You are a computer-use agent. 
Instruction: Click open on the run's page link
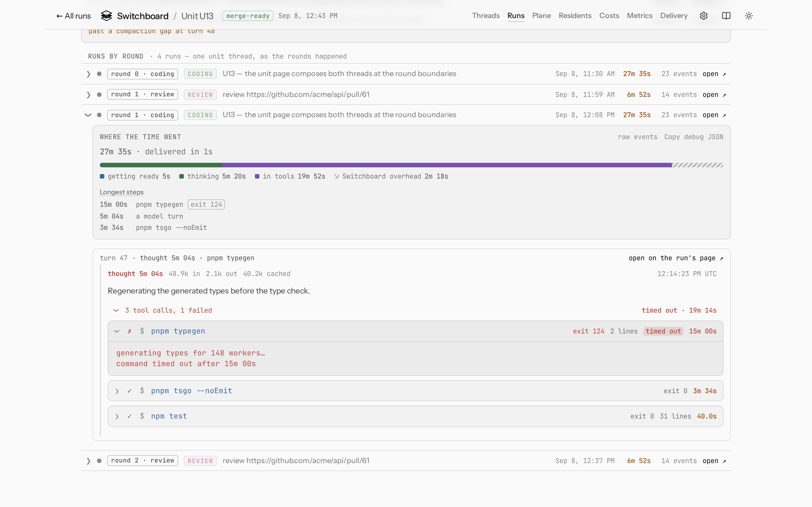(x=676, y=258)
